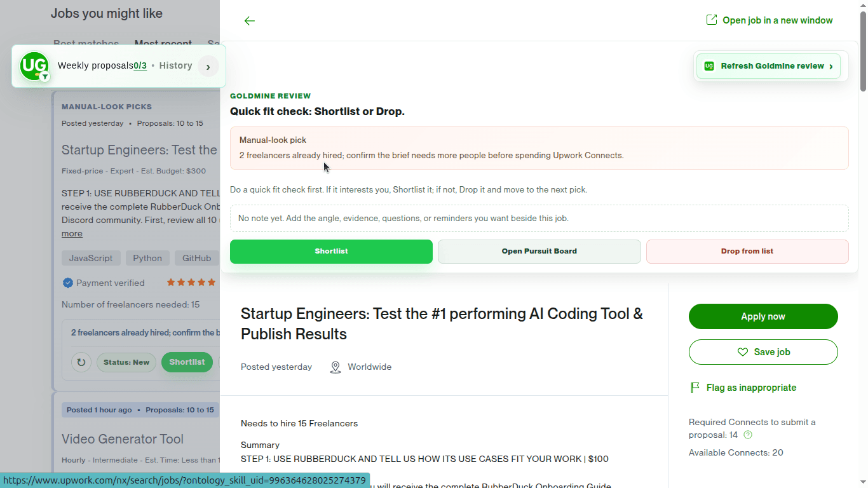Viewport: 868px width, 488px height.
Task: Open proposal History link
Action: coord(175,65)
